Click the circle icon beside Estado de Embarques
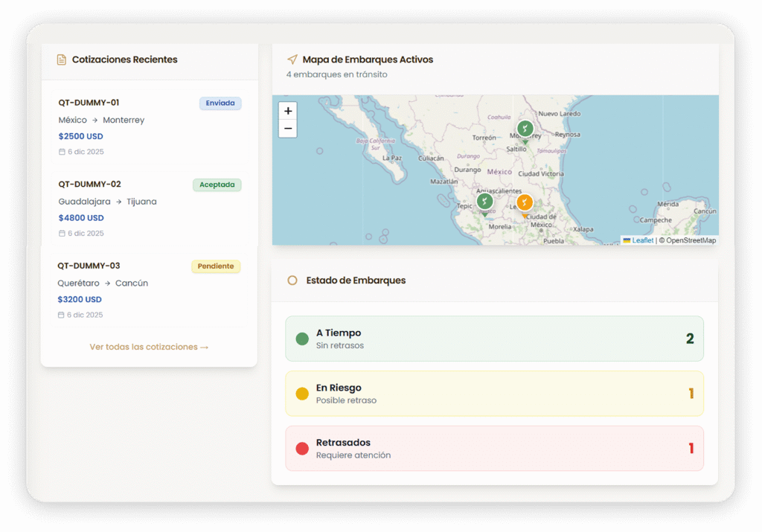Viewport: 762px width, 532px height. point(292,281)
